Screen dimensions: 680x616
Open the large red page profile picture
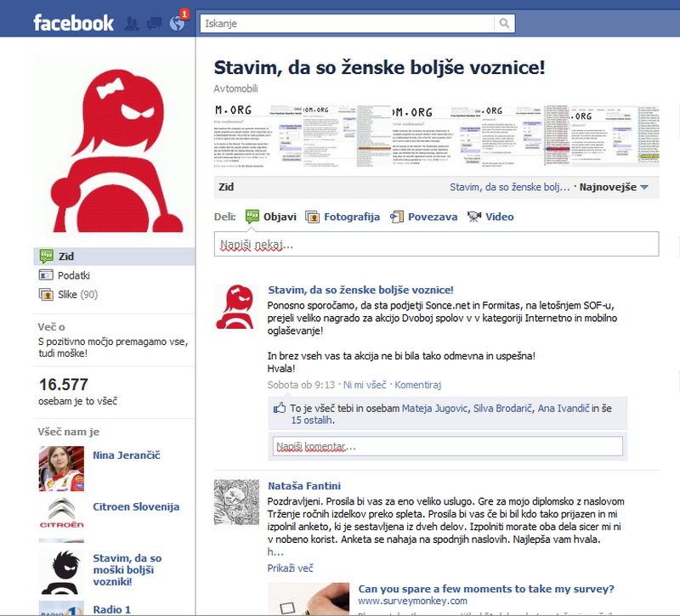115,146
